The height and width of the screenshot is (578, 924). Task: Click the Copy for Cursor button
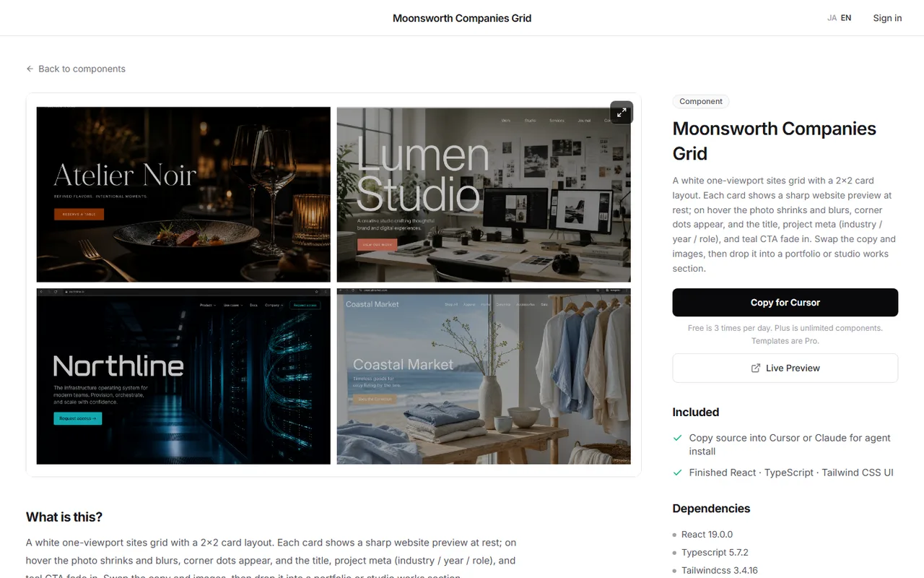(785, 303)
